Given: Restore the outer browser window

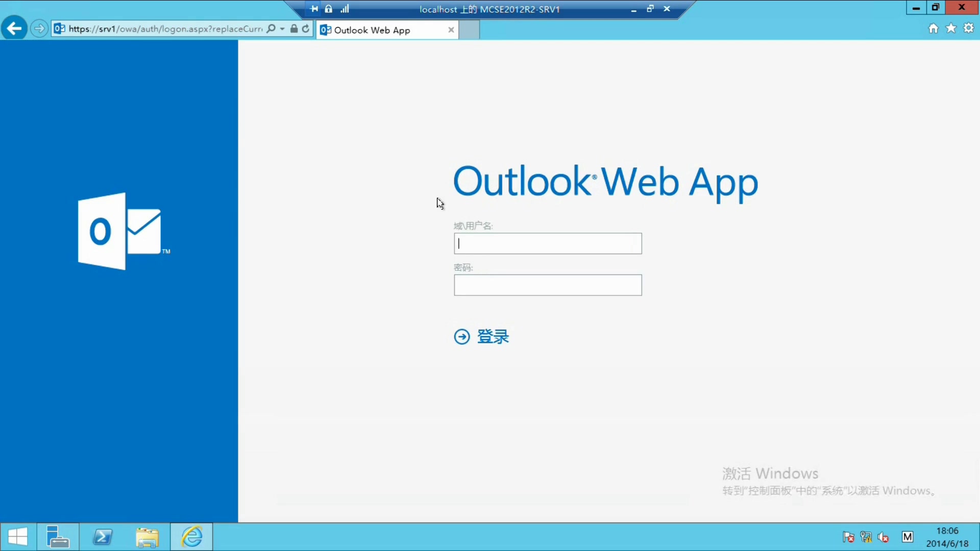Looking at the screenshot, I should pyautogui.click(x=936, y=8).
